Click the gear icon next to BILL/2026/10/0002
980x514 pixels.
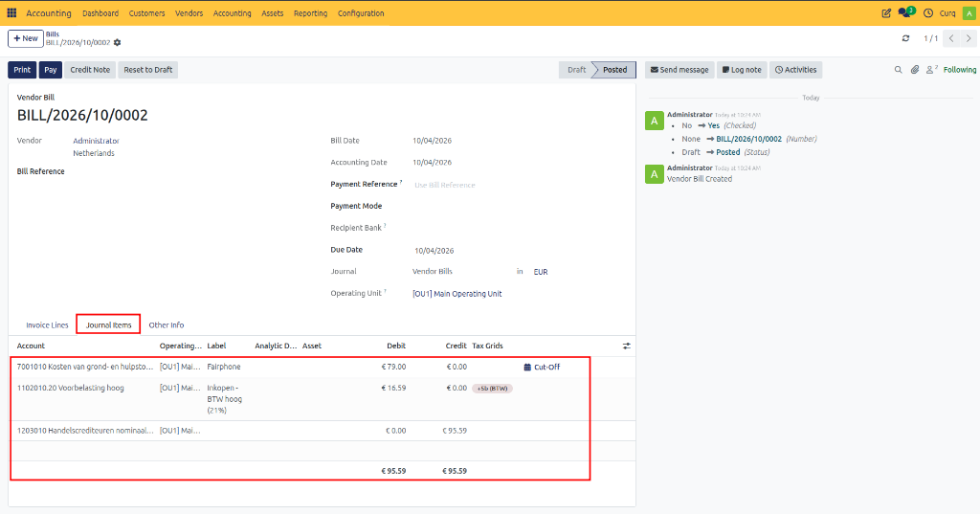click(118, 42)
